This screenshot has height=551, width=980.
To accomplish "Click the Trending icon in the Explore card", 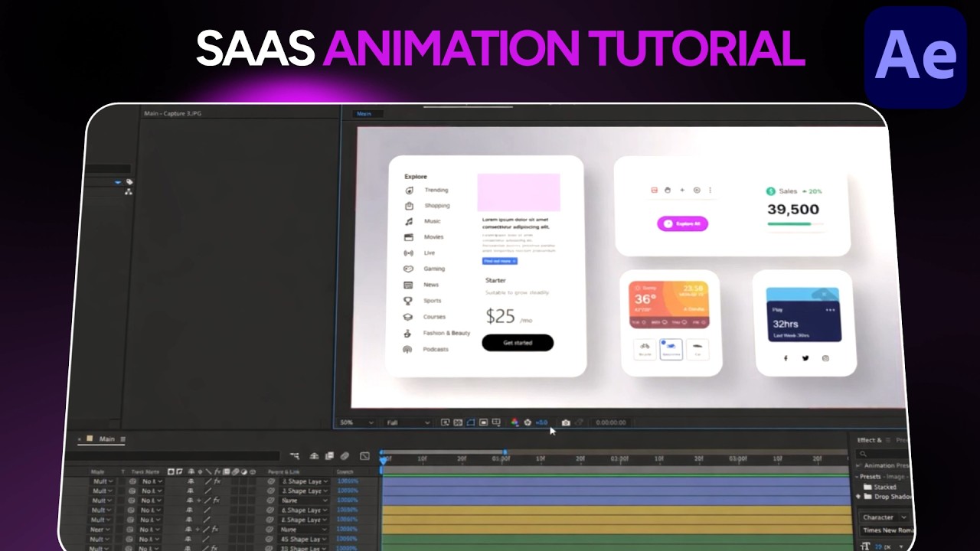I will [410, 190].
